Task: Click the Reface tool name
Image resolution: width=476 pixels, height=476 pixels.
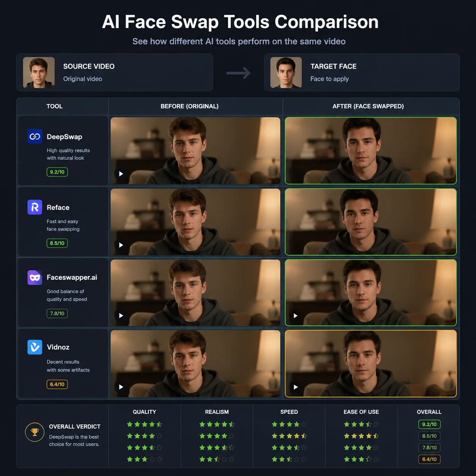Action: 58,208
